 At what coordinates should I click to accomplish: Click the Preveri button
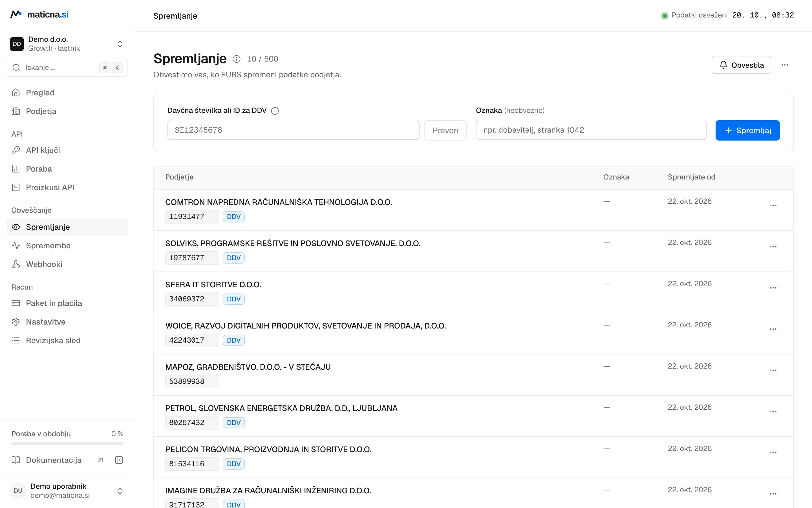(x=445, y=130)
